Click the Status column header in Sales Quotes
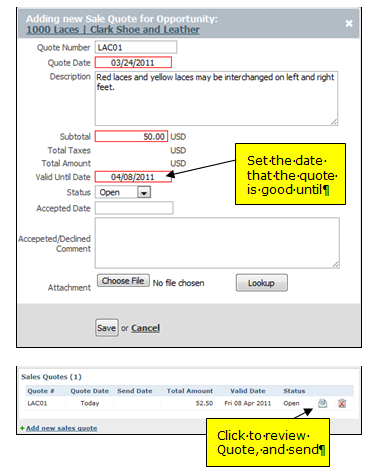The width and height of the screenshot is (379, 475). [x=294, y=391]
